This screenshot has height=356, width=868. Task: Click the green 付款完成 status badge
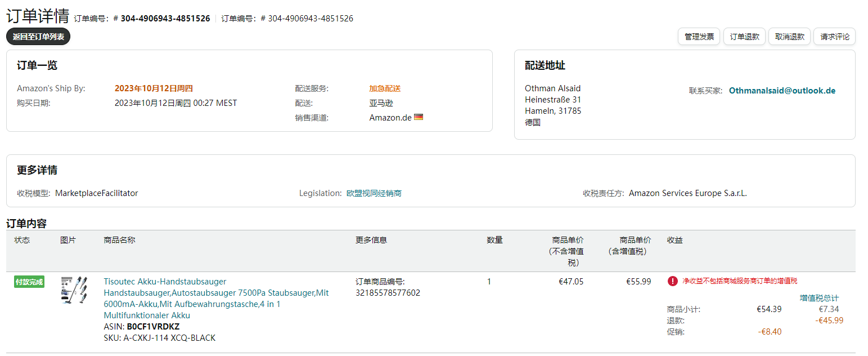(x=29, y=282)
